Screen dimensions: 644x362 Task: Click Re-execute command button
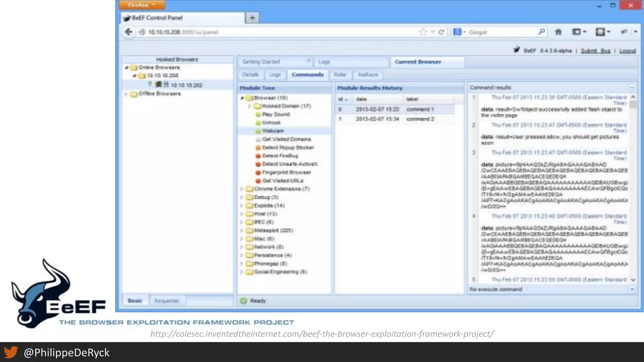click(x=496, y=289)
